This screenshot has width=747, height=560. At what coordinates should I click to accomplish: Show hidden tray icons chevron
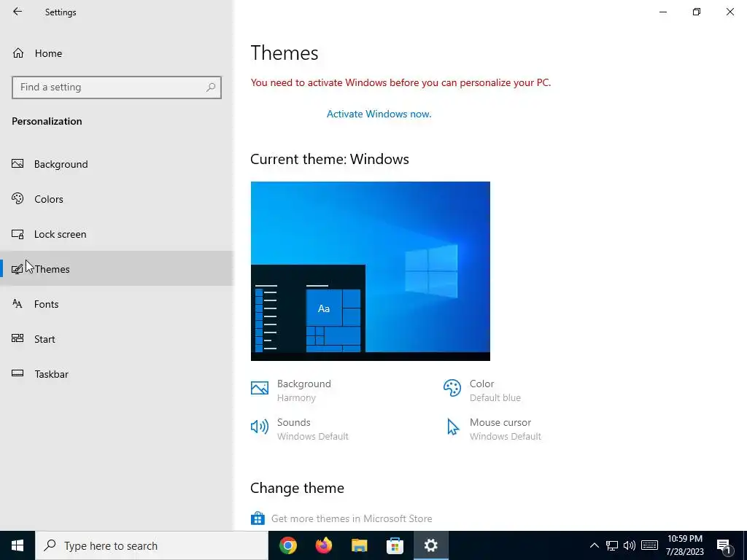tap(594, 545)
